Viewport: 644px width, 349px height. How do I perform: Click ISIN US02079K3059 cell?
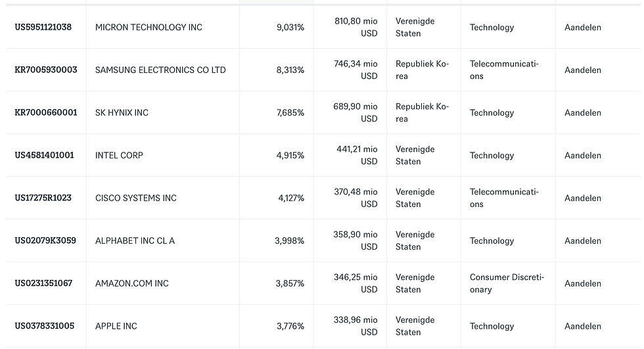(x=45, y=241)
